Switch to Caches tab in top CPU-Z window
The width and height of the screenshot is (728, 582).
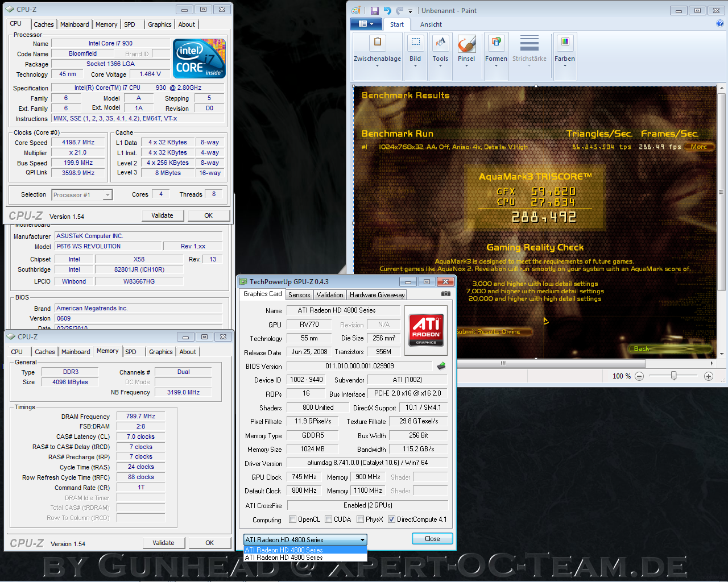(x=44, y=24)
